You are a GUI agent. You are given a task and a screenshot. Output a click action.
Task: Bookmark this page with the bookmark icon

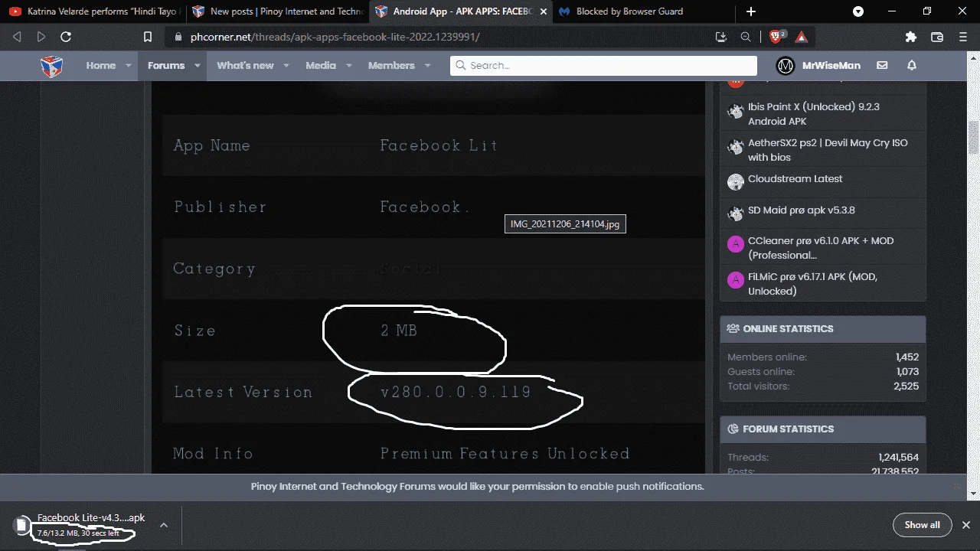pos(149,37)
